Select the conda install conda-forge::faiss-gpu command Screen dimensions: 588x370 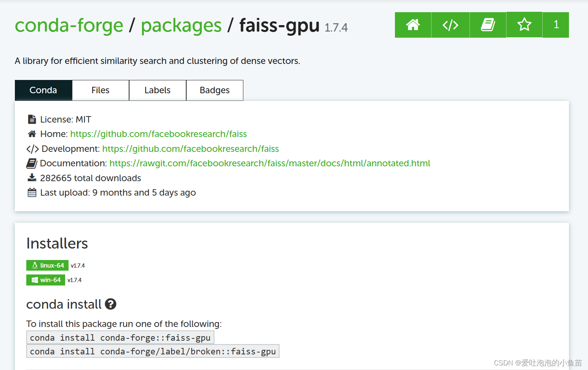(120, 338)
